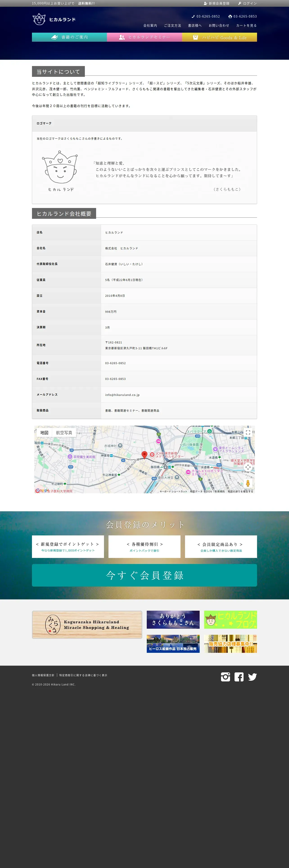
Task: Click the ホテルメトロポリタン エドモント map marker
Action: pos(188,472)
